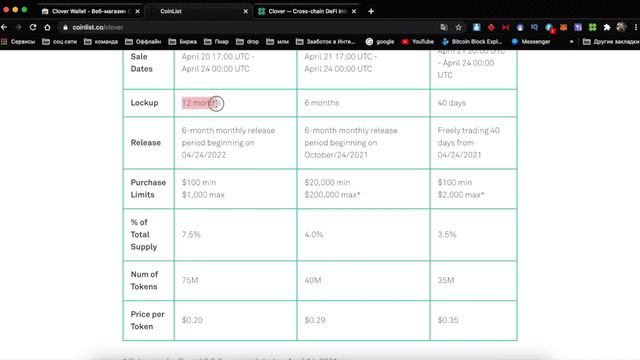Click the October/24/2021 release date
Screen dimensions: 640x360
336,155
